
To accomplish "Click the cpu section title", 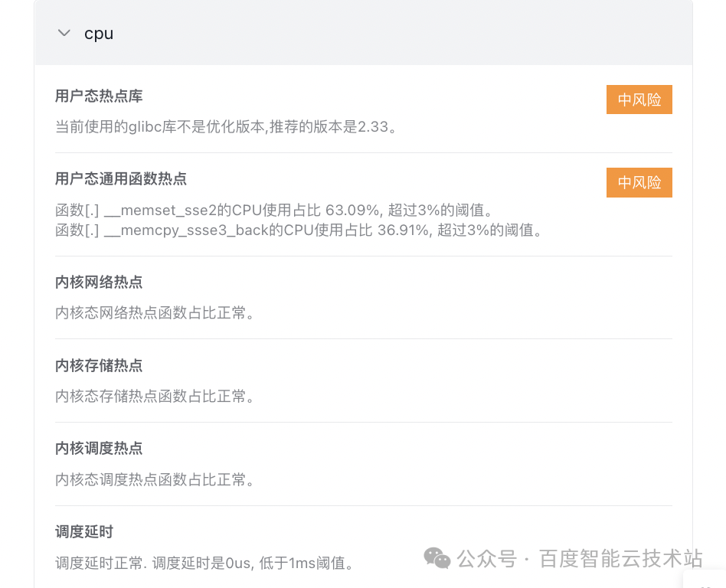I will coord(99,34).
